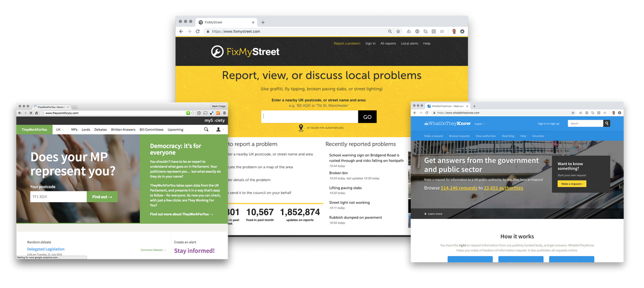Click the 'Mark Cridge' profile button
Image resolution: width=644 pixels, height=288 pixels.
click(219, 106)
